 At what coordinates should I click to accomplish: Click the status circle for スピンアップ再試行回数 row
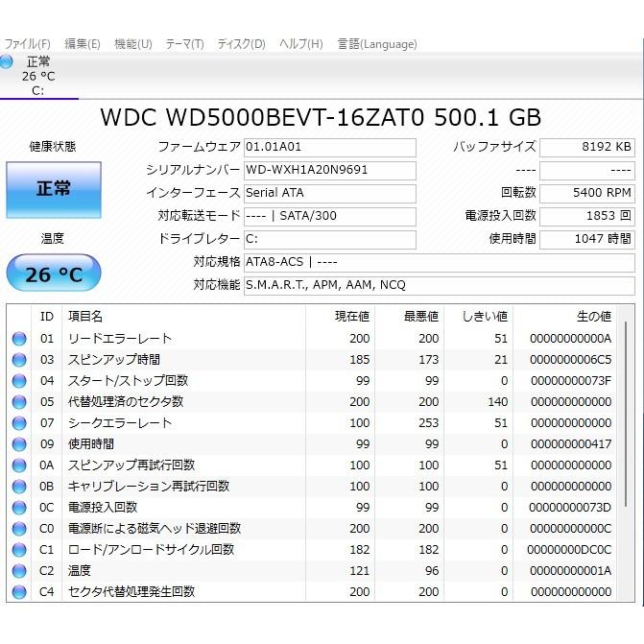19,465
